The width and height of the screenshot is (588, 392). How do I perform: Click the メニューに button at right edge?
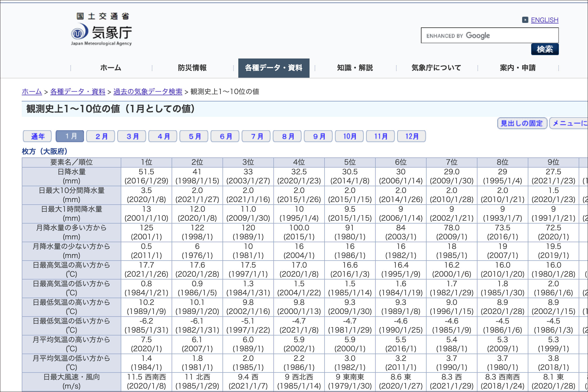pyautogui.click(x=569, y=123)
